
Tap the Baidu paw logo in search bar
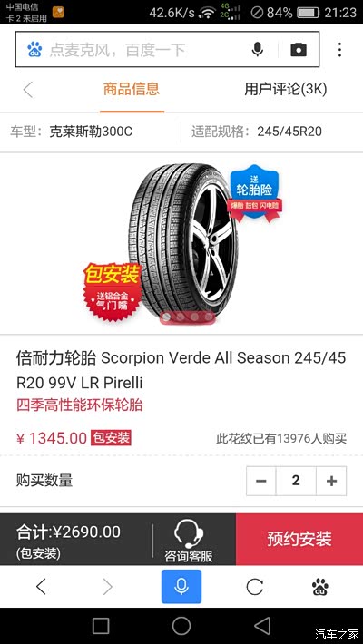(34, 50)
